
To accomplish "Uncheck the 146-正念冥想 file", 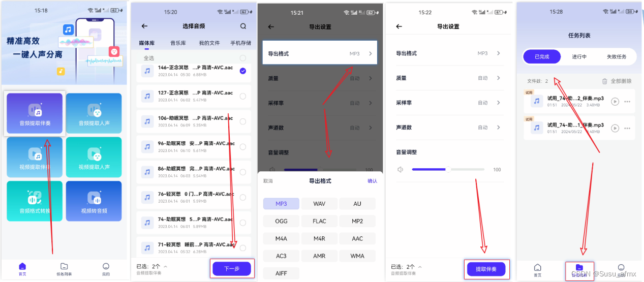I will point(243,71).
